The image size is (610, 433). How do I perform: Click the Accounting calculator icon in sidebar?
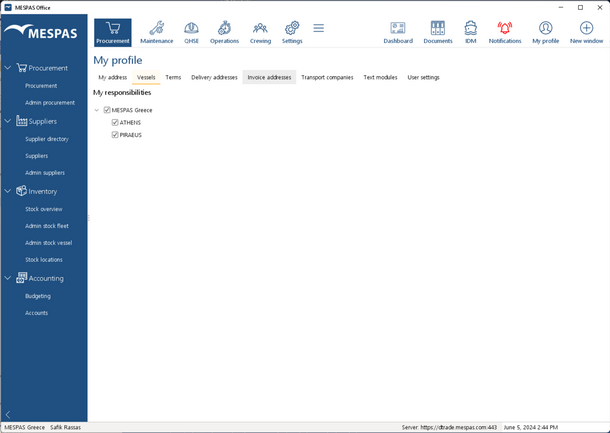click(x=21, y=278)
